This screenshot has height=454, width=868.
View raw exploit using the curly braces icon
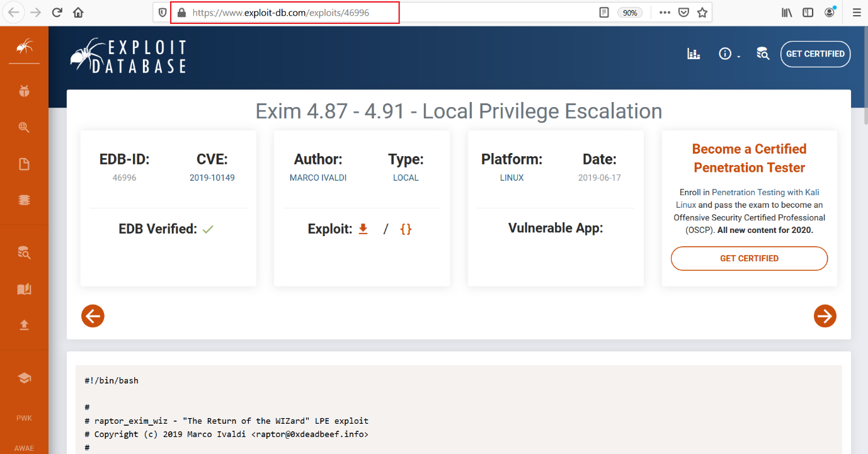406,229
